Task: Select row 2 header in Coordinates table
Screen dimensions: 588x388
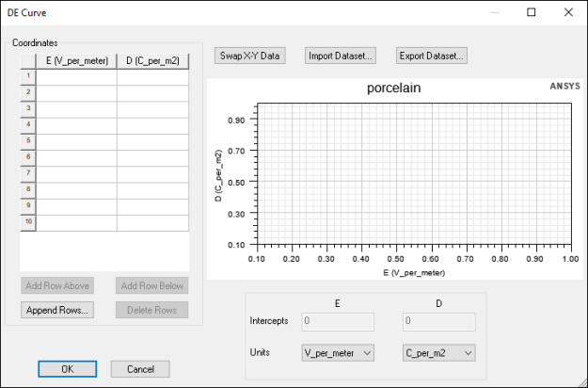Action: click(x=28, y=93)
